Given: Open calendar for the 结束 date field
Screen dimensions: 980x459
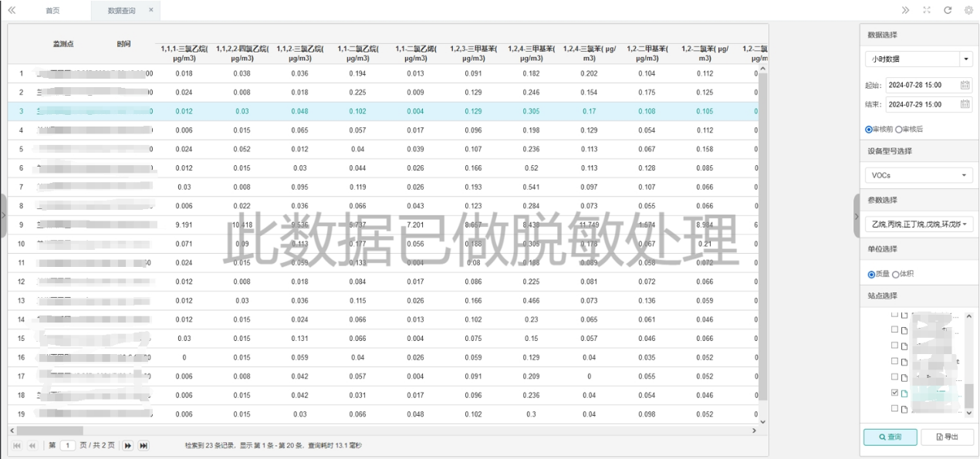Looking at the screenshot, I should [965, 104].
